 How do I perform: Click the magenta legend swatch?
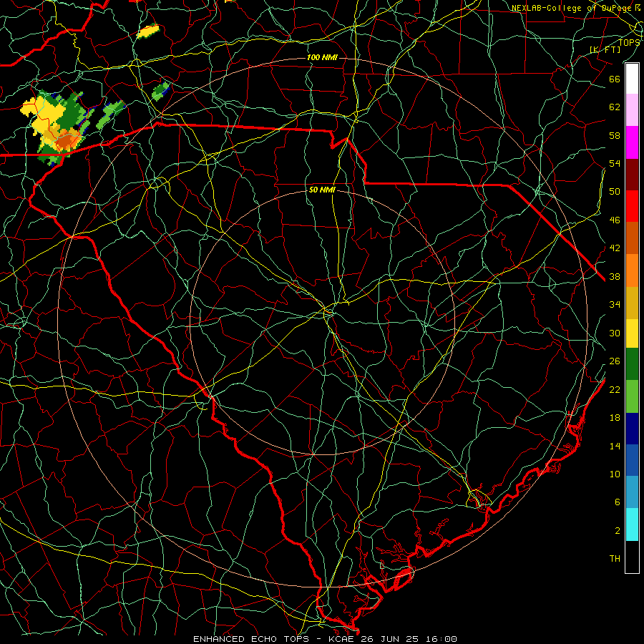pos(632,142)
